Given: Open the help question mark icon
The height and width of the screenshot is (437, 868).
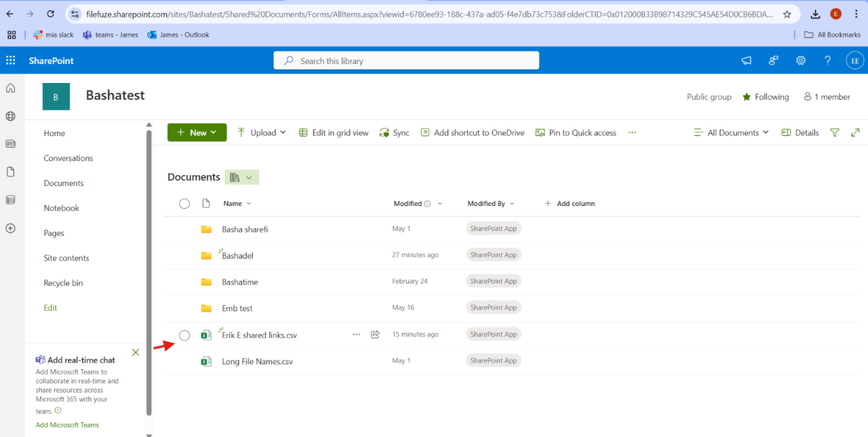Looking at the screenshot, I should tap(827, 60).
